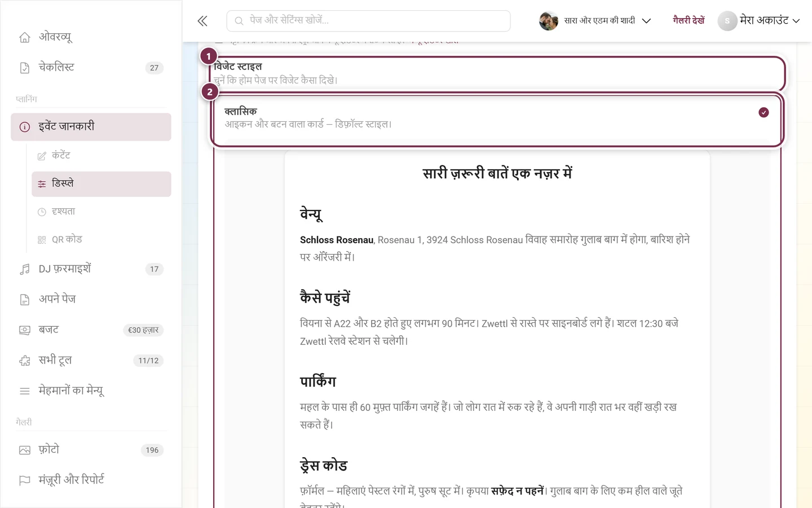
Task: Click the 'पार्किंग' heading in preview
Action: click(x=318, y=382)
